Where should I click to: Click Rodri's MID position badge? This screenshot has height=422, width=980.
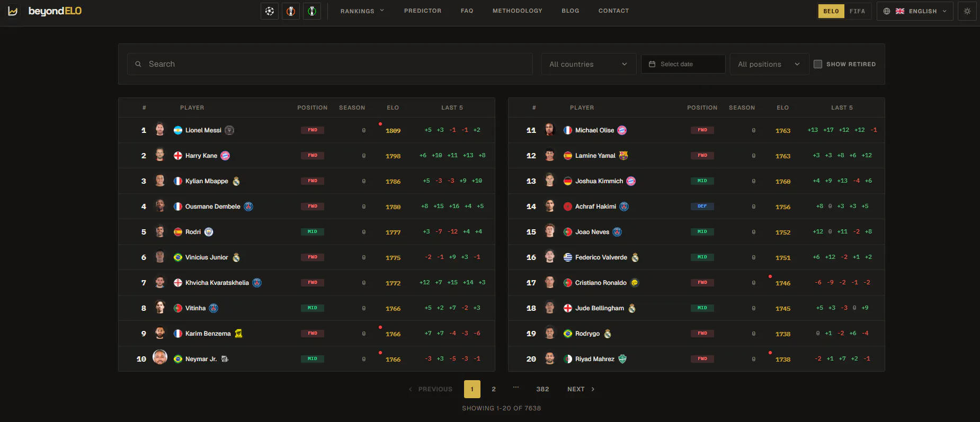pyautogui.click(x=313, y=232)
